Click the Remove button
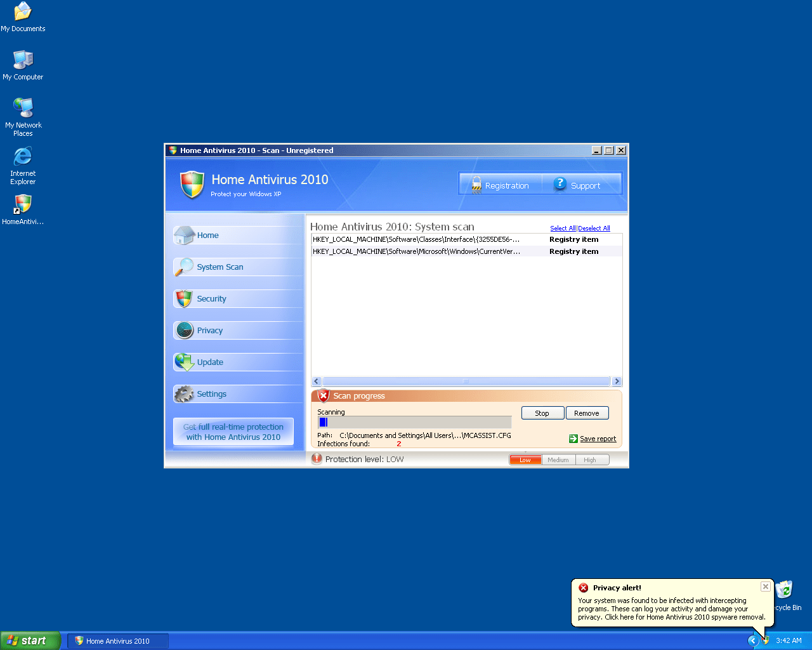Screen dimensions: 812x650 tap(587, 413)
